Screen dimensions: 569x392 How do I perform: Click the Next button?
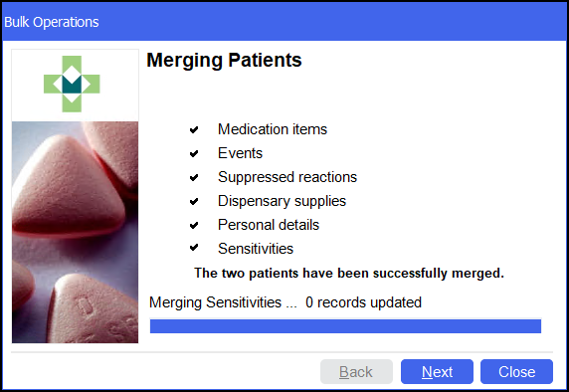437,372
